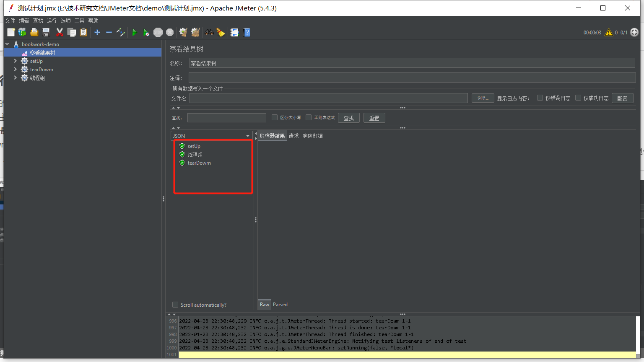644x362 pixels.
Task: Start the test with green arrow
Action: click(134, 32)
